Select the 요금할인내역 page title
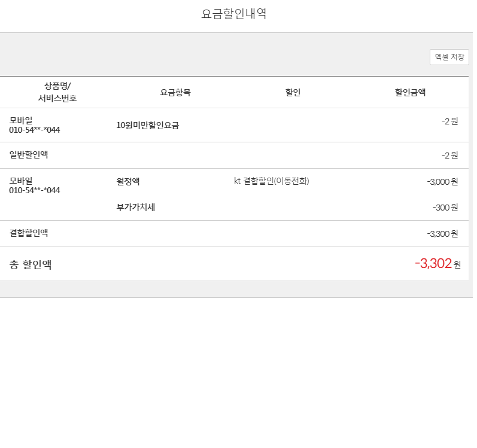477x448 pixels. [234, 14]
